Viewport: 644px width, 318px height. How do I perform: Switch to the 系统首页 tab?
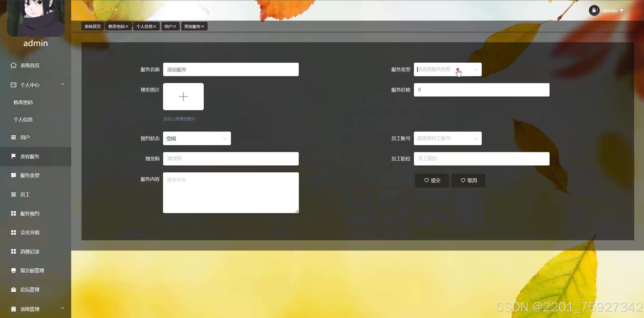(92, 26)
